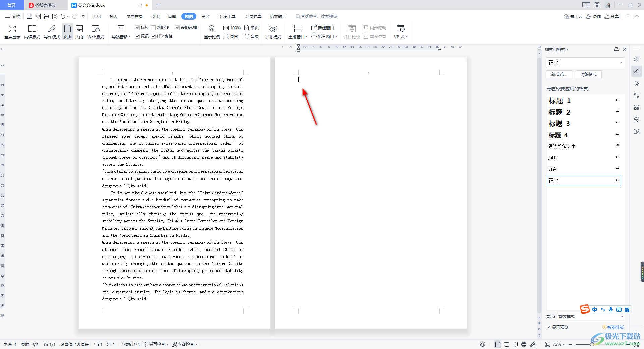Open the Developer Tools (开发工具) tab
This screenshot has width=644, height=349.
(x=227, y=16)
